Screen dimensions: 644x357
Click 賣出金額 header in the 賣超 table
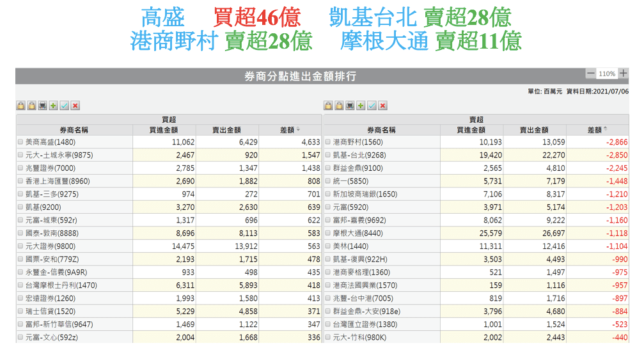tap(535, 130)
